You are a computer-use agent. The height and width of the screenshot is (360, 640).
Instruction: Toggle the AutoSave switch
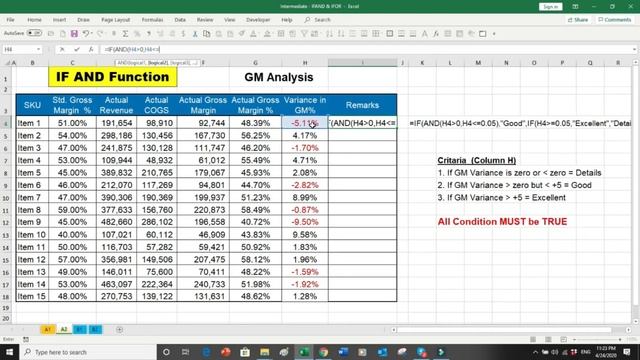(x=35, y=33)
